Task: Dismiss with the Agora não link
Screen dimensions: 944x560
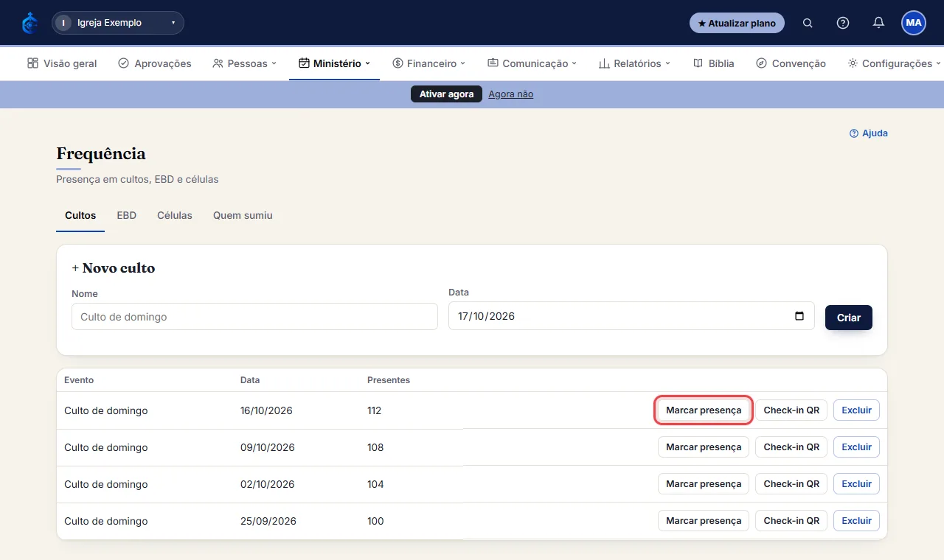Action: coord(510,94)
